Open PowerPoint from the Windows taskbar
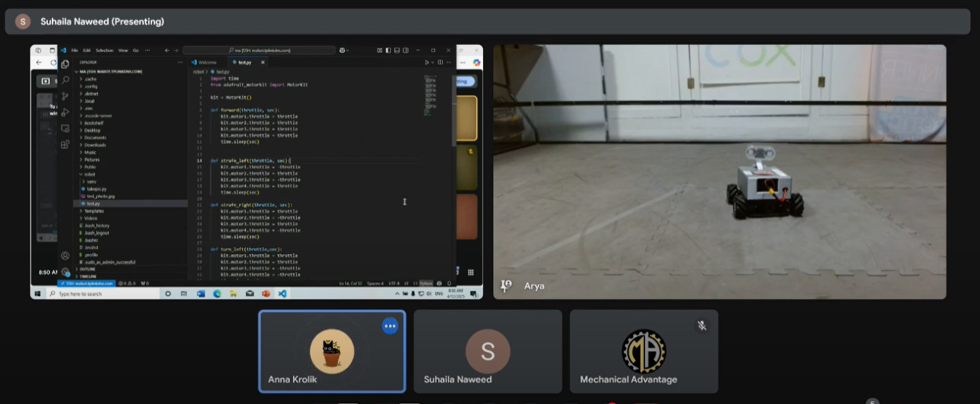 coord(266,294)
